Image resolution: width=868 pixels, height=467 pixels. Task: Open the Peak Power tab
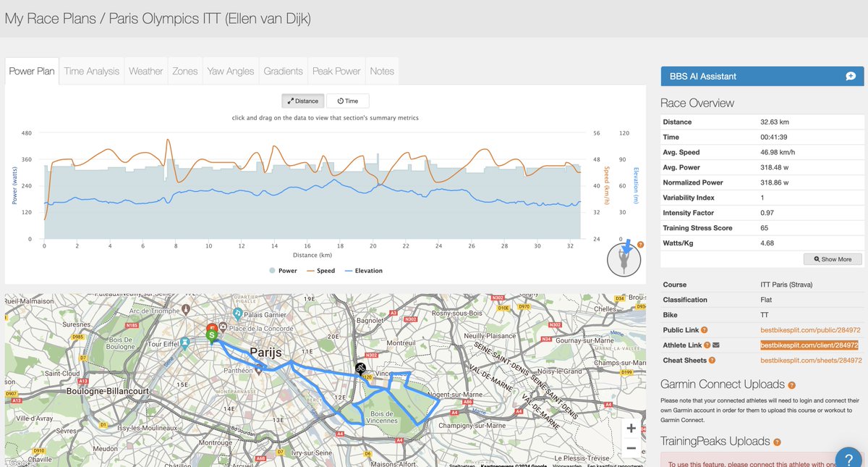point(336,71)
